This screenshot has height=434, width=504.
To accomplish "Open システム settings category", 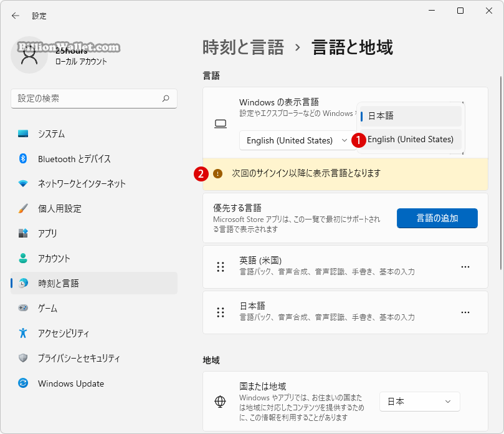I will [x=94, y=133].
